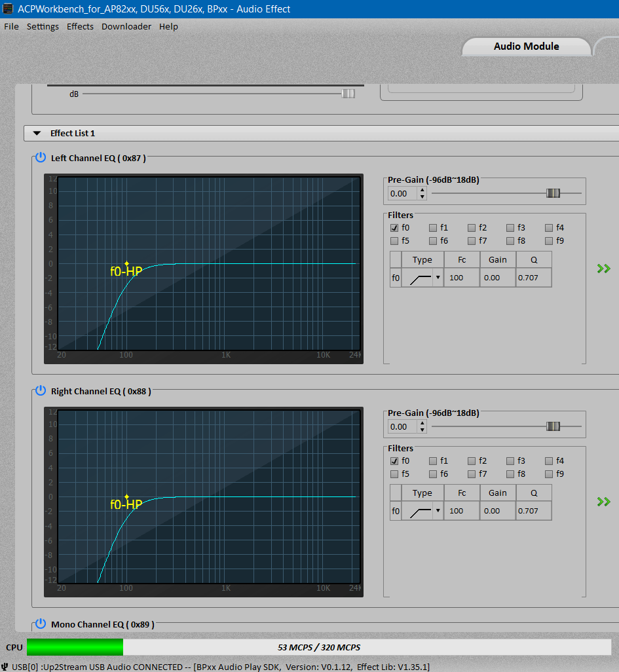This screenshot has width=619, height=672.
Task: Enable f5 filter in Right Channel EQ
Action: tap(394, 474)
